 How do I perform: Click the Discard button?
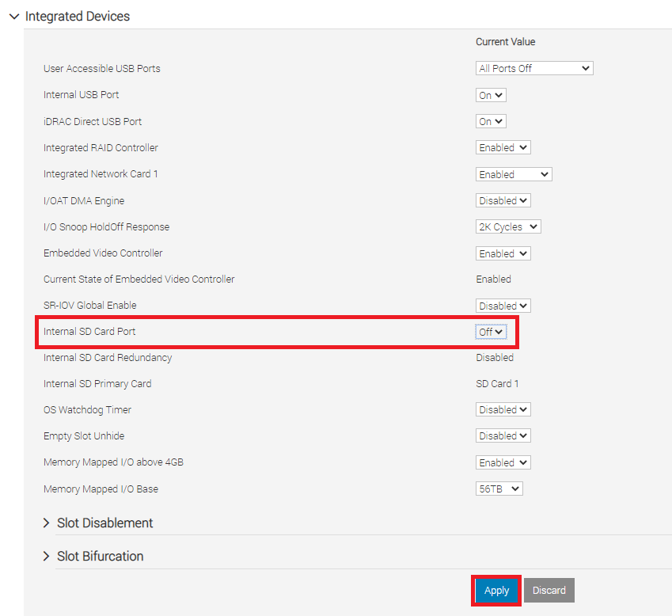pyautogui.click(x=549, y=590)
